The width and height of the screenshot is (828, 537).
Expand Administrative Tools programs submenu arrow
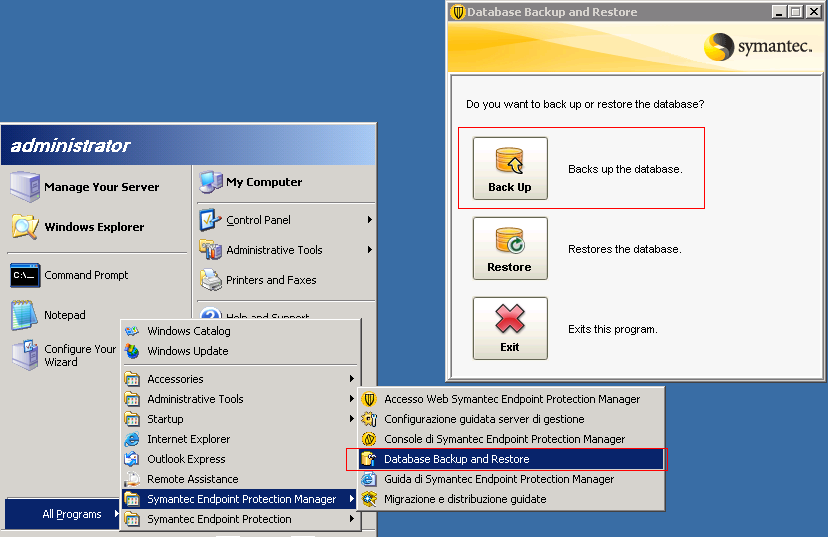coord(352,399)
